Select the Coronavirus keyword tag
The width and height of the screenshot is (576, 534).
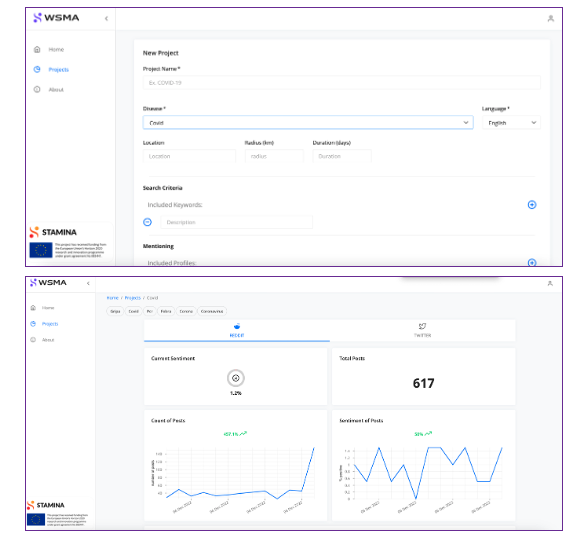pyautogui.click(x=212, y=311)
